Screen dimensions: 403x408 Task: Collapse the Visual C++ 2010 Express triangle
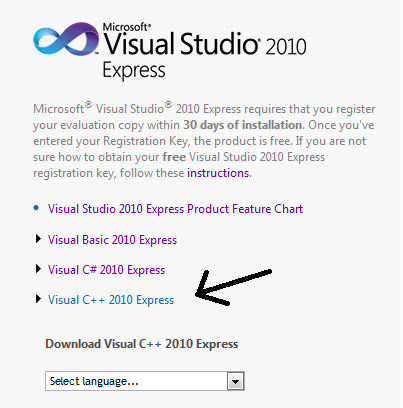pos(38,299)
